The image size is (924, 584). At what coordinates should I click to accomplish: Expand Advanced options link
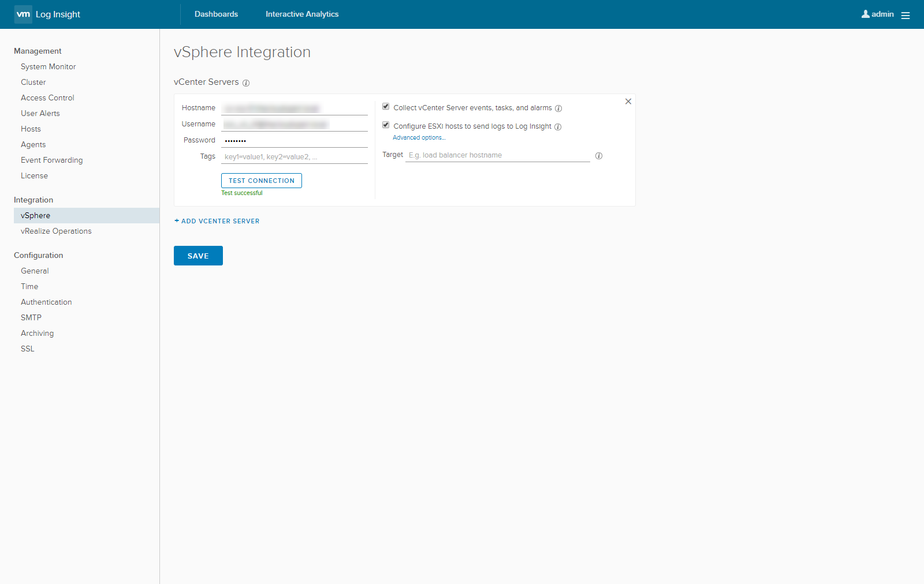(x=419, y=138)
